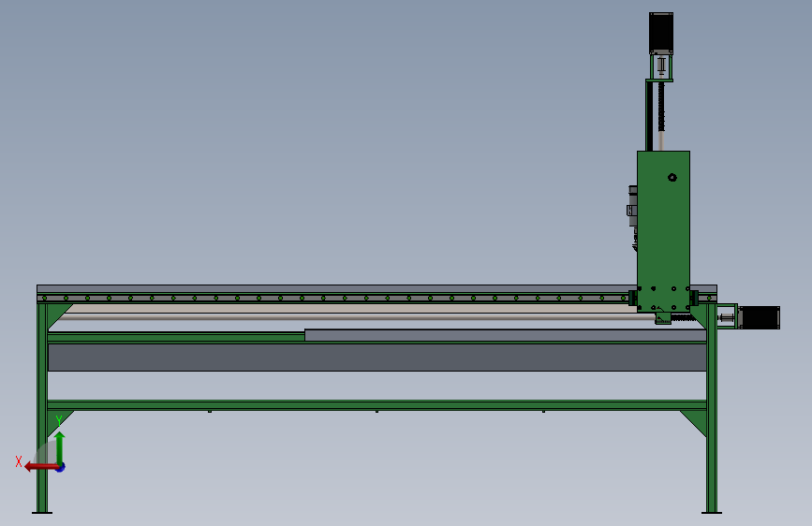Select the left green frame leg

42,407
